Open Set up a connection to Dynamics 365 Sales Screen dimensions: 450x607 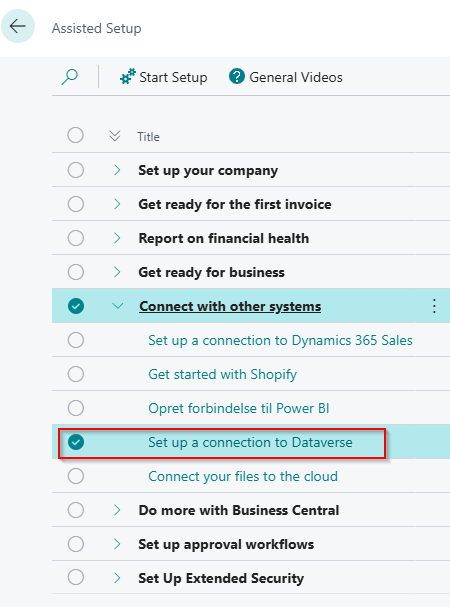pyautogui.click(x=280, y=340)
